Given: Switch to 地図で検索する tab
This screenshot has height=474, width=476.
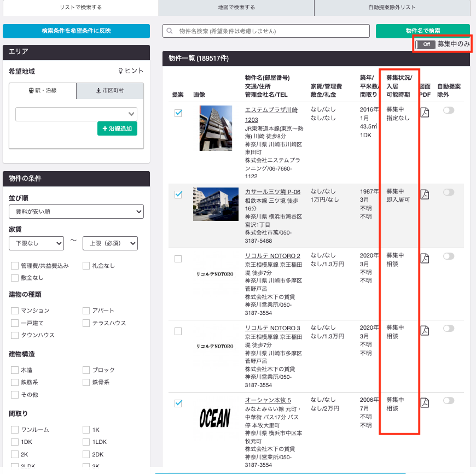Looking at the screenshot, I should (236, 7).
